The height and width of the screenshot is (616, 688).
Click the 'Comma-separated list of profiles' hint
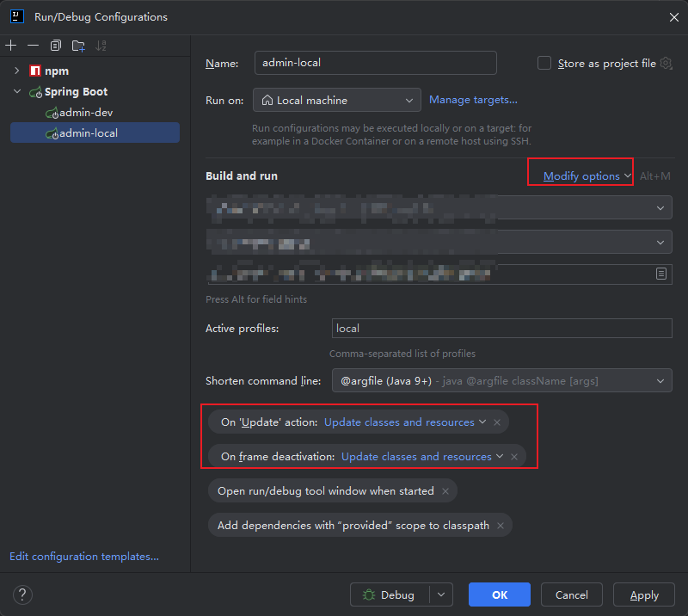click(402, 354)
